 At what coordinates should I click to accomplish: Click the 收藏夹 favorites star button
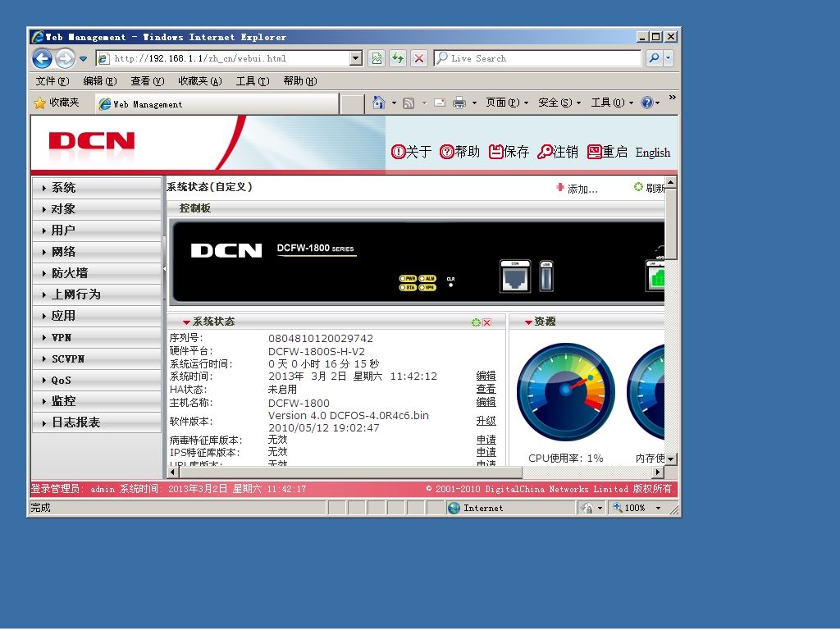click(x=57, y=103)
